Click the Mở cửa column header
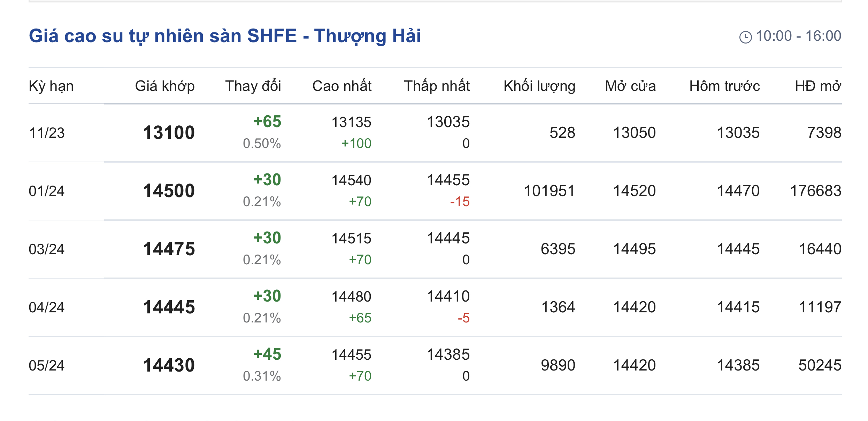This screenshot has height=421, width=868. pos(630,86)
